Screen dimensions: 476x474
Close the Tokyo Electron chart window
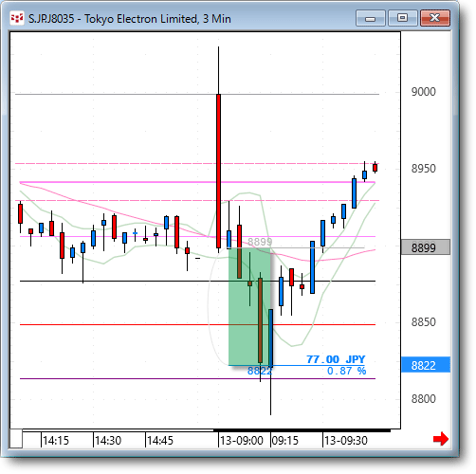pyautogui.click(x=435, y=18)
